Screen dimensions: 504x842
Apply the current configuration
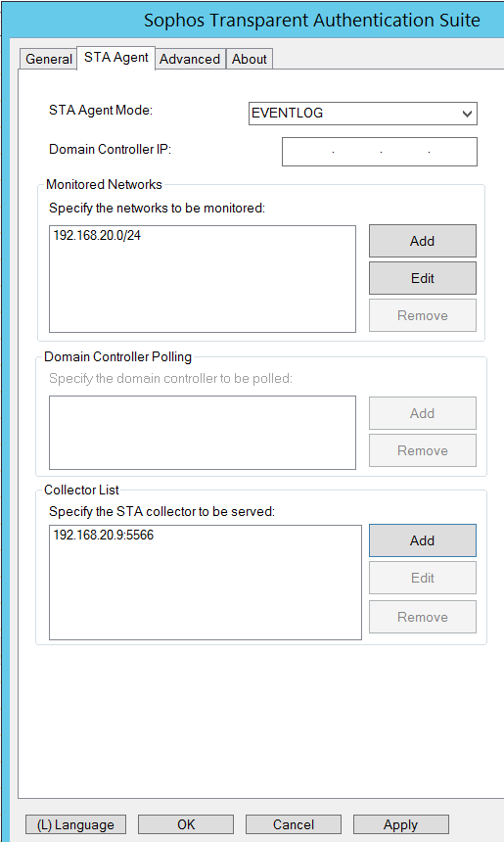(400, 824)
